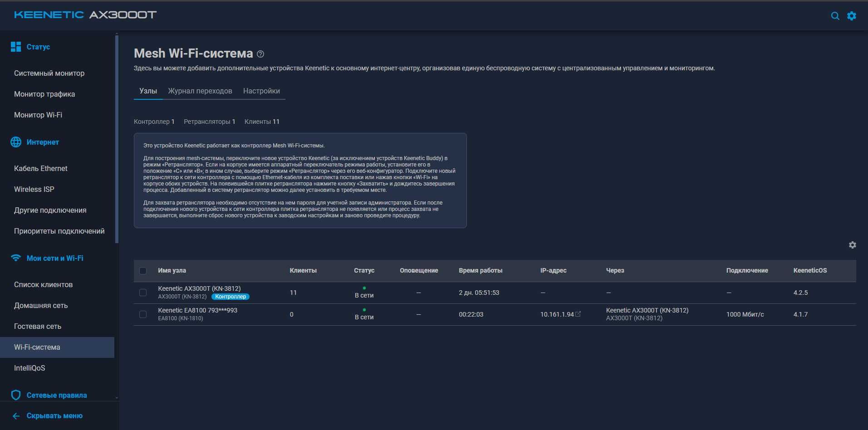
Task: Open Монитор трафика menu item
Action: point(44,94)
